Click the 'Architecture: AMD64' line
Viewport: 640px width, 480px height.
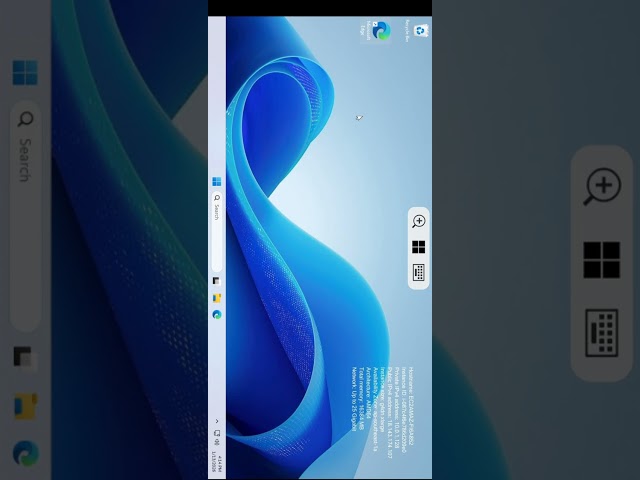(x=369, y=393)
